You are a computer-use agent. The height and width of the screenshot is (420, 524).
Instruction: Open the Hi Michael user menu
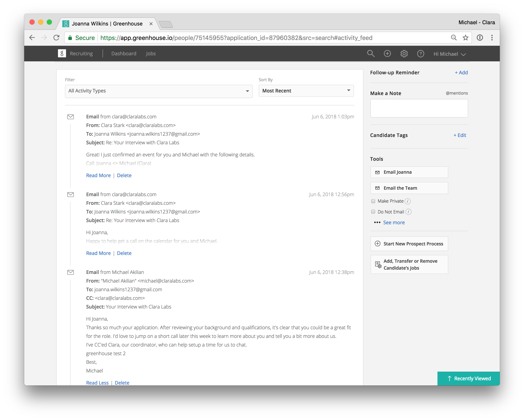point(449,54)
